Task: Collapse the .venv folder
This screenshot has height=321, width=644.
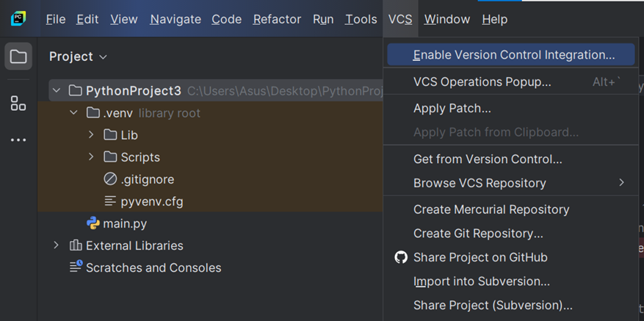Action: (73, 113)
